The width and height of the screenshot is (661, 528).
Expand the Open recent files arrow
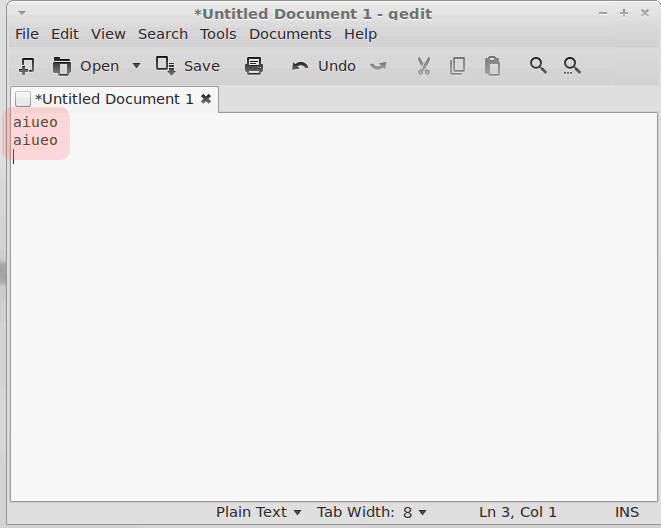(136, 66)
